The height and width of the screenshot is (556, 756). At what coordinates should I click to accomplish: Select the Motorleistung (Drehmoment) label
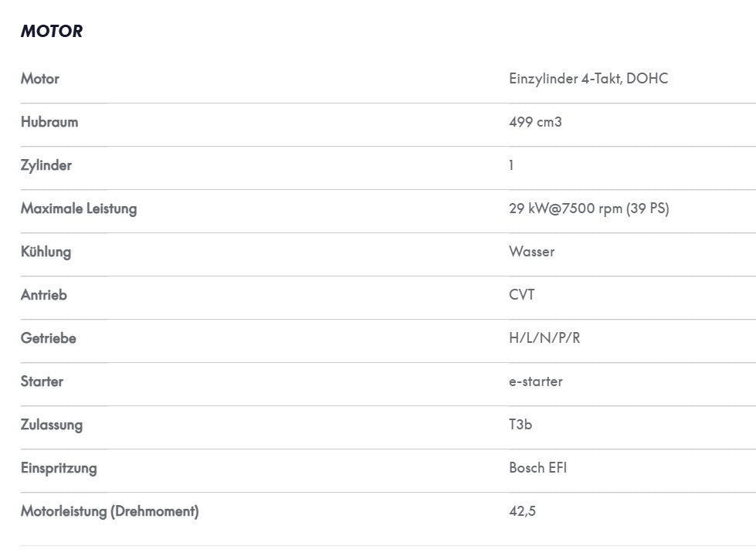tap(110, 511)
